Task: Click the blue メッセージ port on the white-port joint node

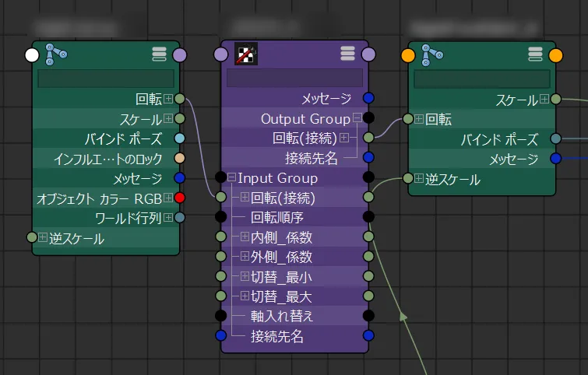Action: [x=180, y=177]
